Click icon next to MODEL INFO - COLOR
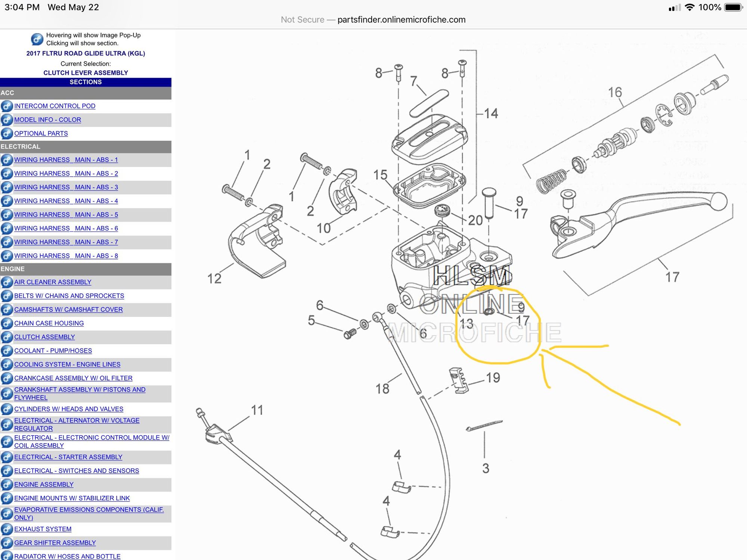The height and width of the screenshot is (560, 747). coord(7,120)
